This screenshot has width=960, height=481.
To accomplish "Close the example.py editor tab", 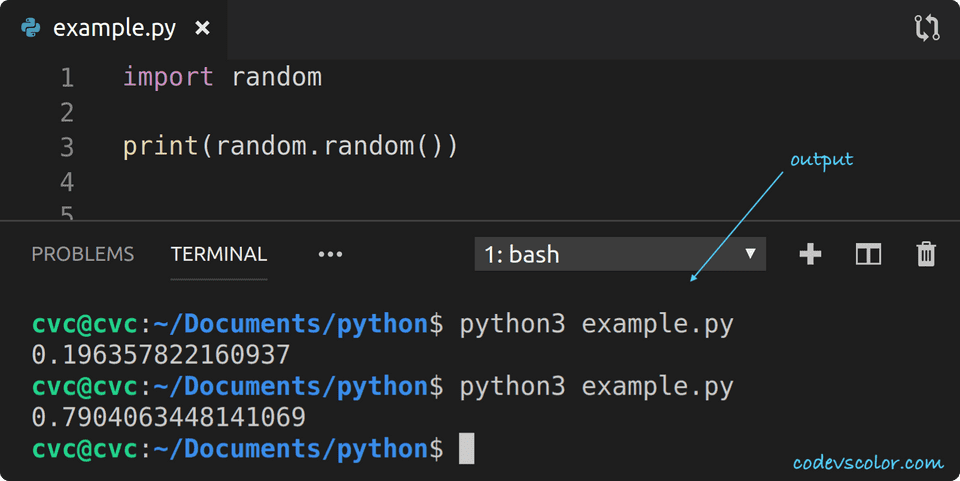I will click(202, 28).
